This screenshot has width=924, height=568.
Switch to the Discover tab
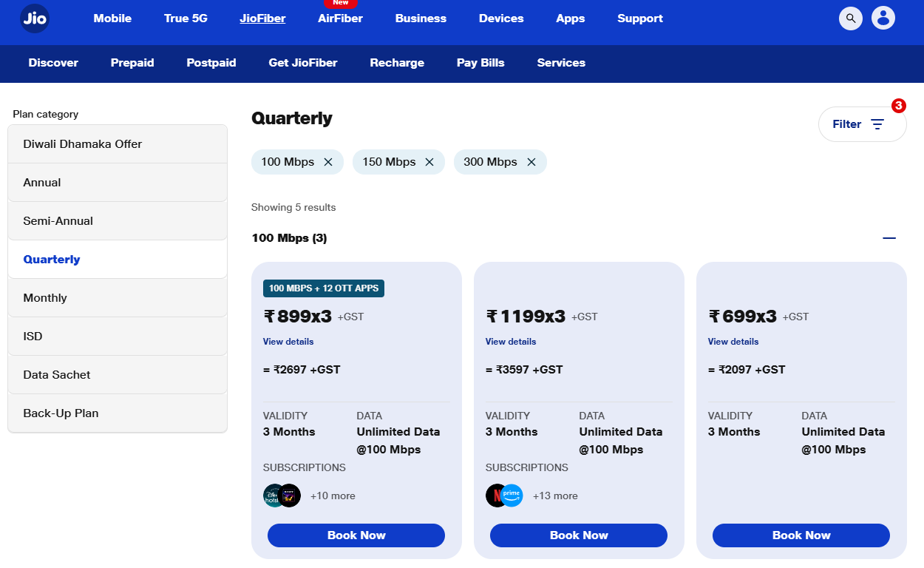point(53,63)
